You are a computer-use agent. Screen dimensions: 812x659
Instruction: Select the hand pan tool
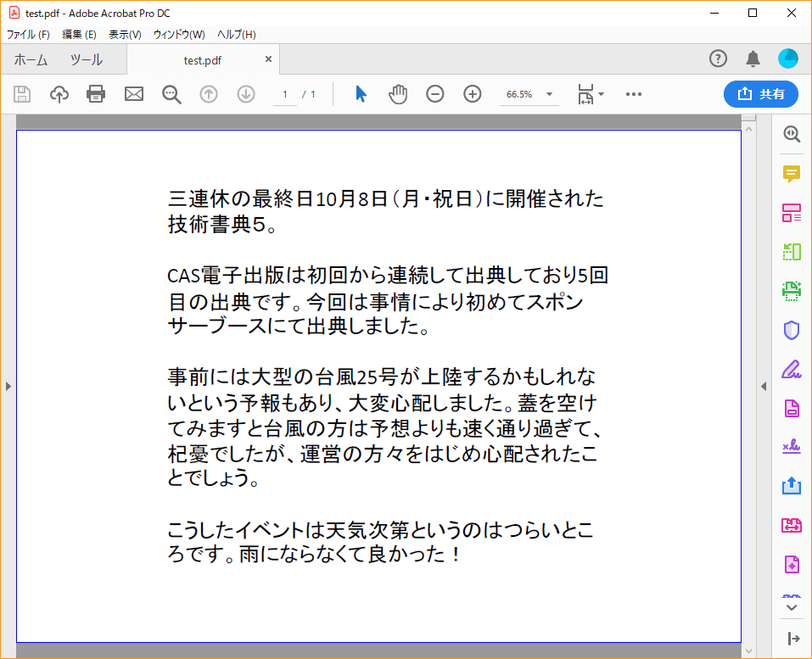click(x=398, y=94)
